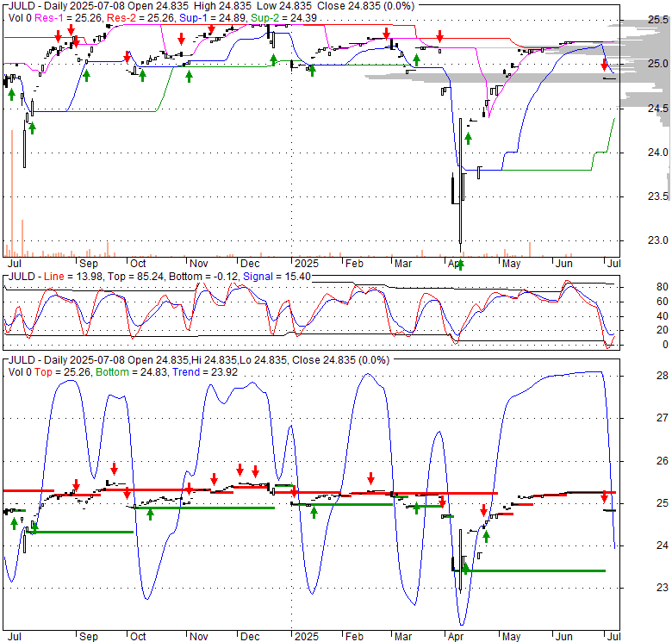
Task: Click the '2025' year label on the top chart axis
Action: [x=307, y=264]
